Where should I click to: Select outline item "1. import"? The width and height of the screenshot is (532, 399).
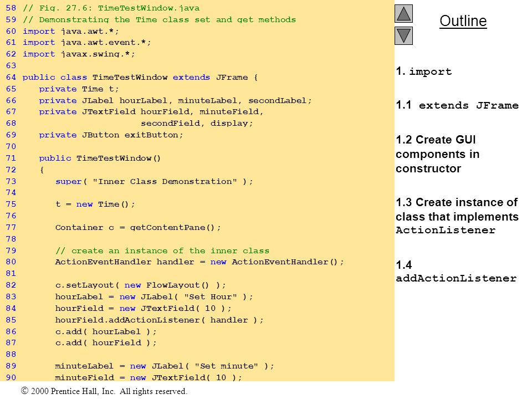(424, 71)
